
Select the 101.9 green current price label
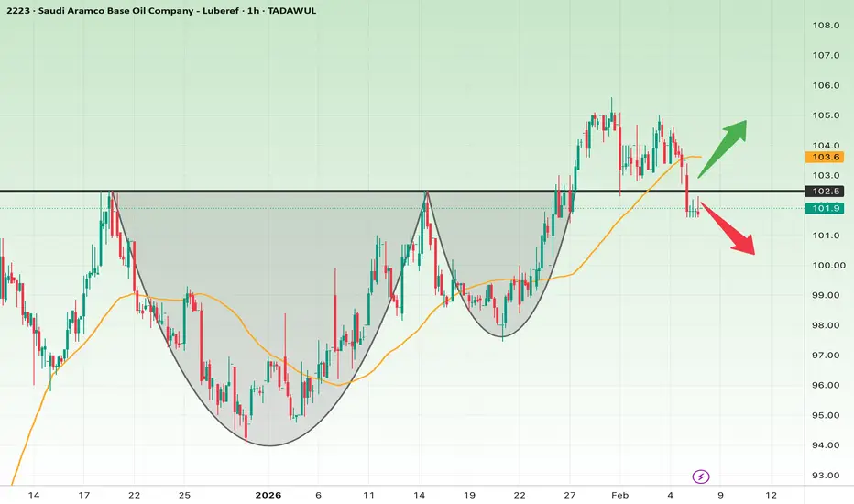pos(825,208)
